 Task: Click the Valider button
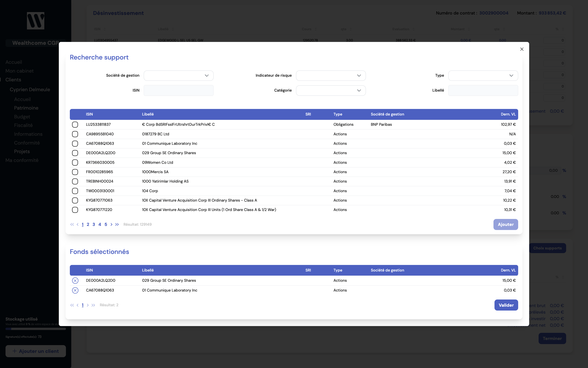coord(506,305)
